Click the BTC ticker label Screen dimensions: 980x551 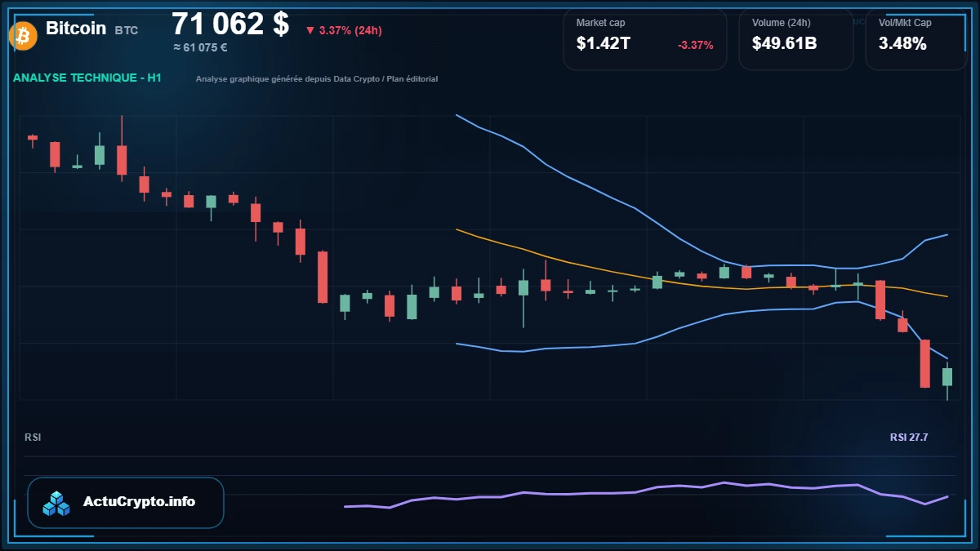pos(127,30)
